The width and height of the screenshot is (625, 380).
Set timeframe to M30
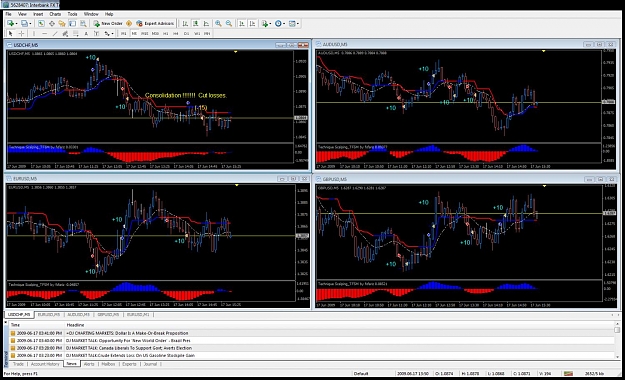[155, 33]
